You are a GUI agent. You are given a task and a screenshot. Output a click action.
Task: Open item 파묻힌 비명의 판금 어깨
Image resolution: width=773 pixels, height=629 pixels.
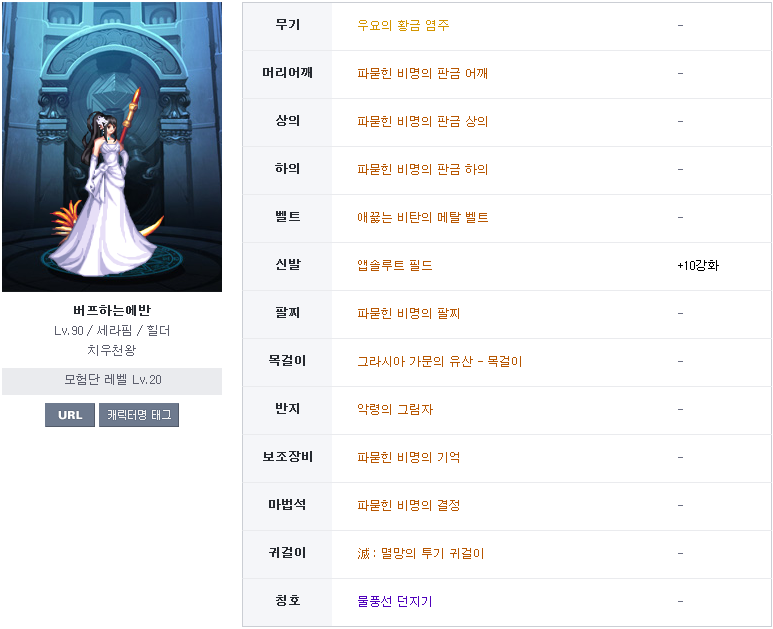click(422, 73)
